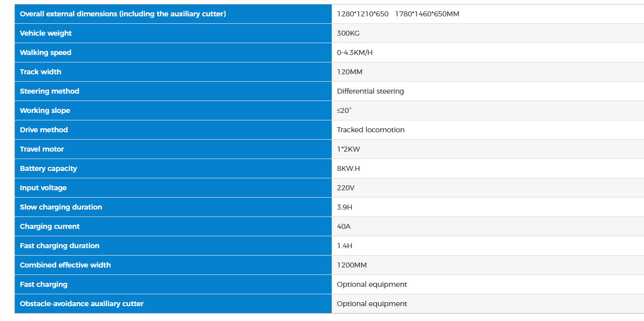Select the 40A charging current value
The width and height of the screenshot is (644, 321).
[344, 226]
